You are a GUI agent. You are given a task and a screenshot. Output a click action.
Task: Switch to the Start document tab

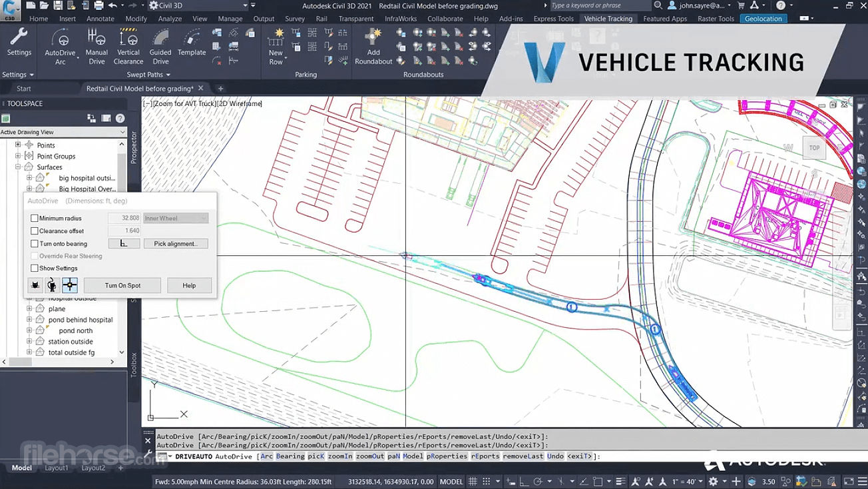(24, 89)
